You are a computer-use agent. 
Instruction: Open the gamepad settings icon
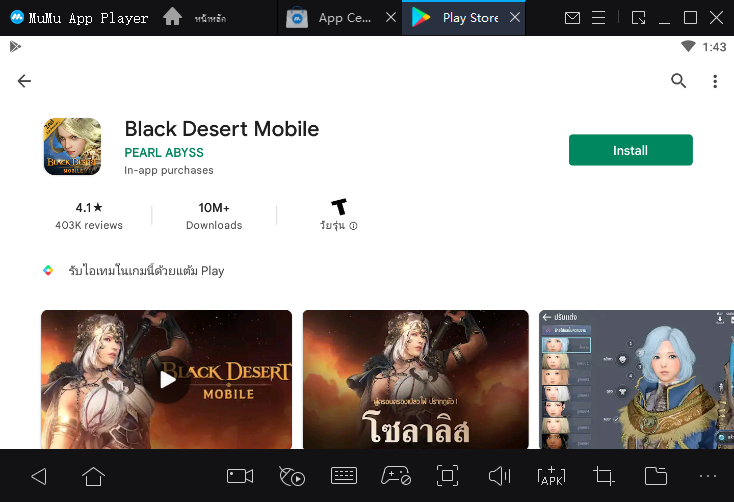point(396,475)
